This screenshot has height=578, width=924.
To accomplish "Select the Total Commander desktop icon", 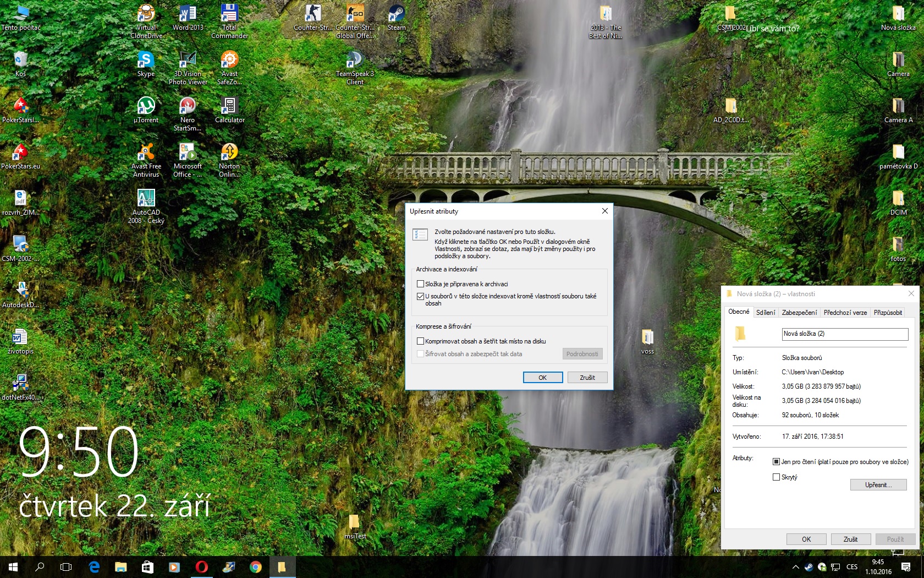I will 229,17.
